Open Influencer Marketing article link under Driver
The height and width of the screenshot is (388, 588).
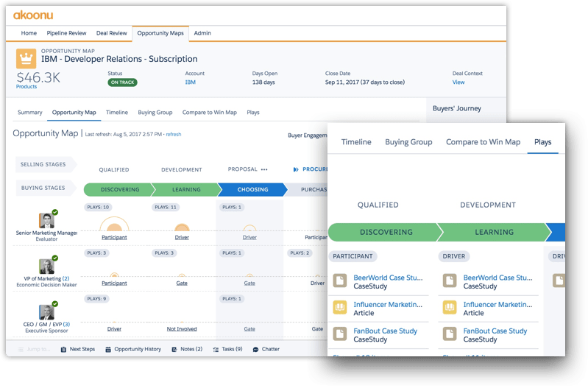[497, 305]
